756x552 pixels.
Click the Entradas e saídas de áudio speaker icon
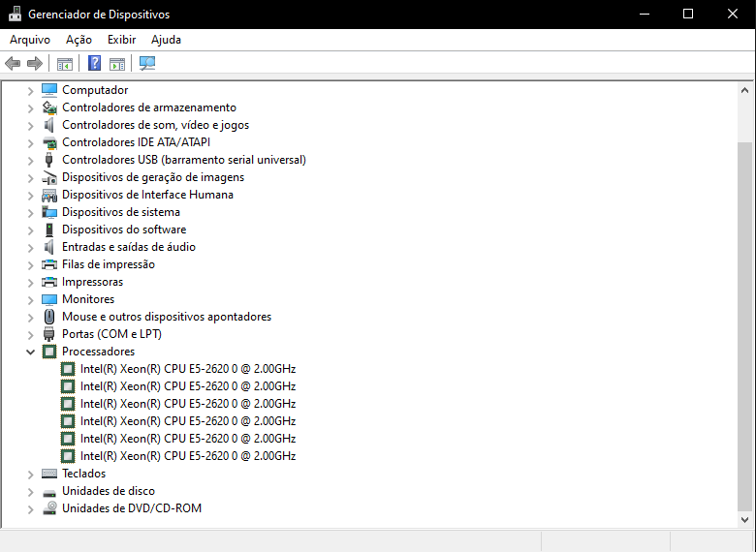click(x=49, y=247)
